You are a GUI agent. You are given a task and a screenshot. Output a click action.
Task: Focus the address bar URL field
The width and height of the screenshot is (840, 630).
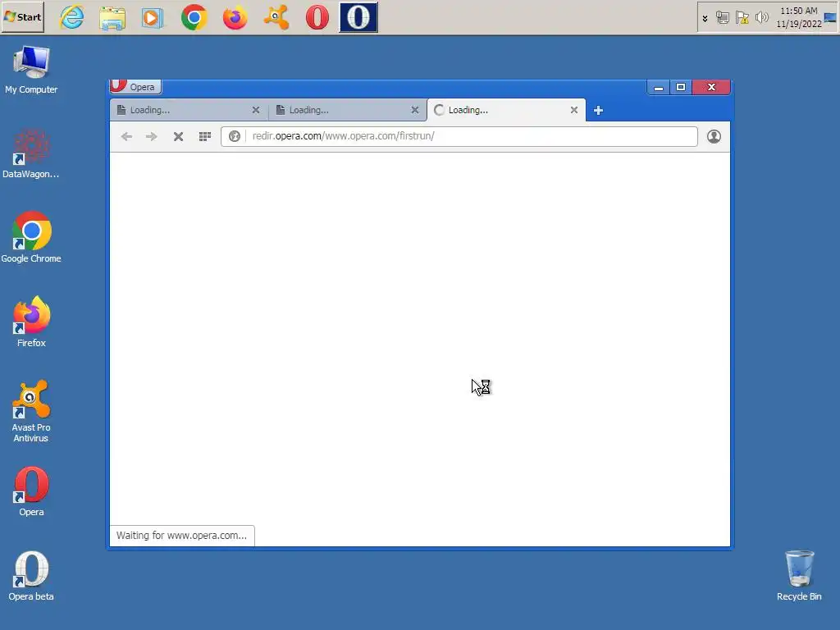coord(459,137)
